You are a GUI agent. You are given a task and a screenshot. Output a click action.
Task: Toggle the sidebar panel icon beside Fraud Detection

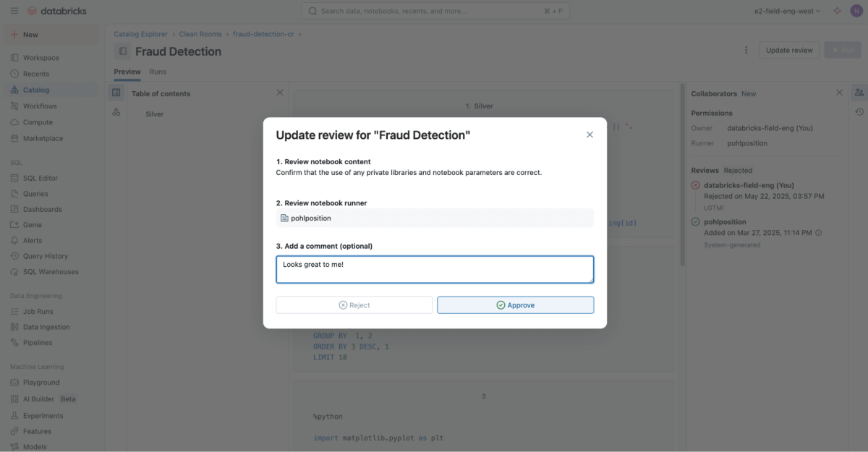click(x=123, y=51)
